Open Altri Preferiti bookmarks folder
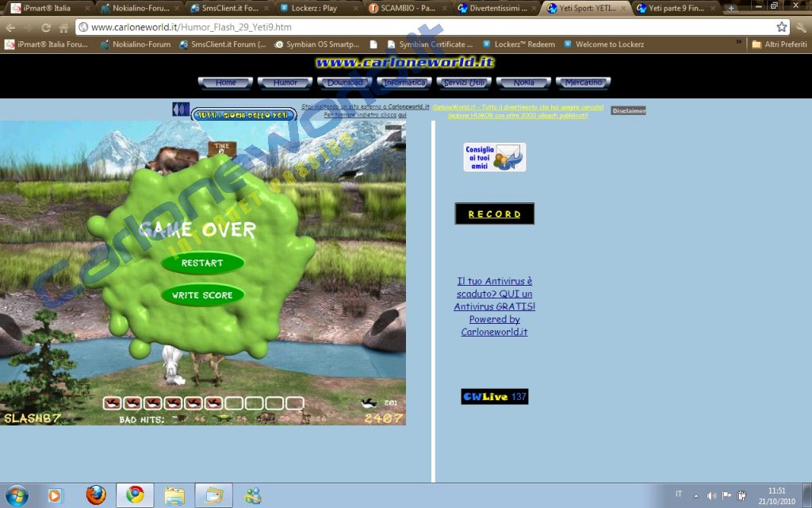 (x=779, y=44)
